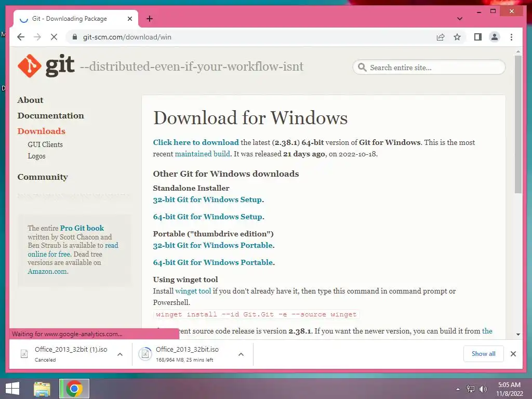This screenshot has width=532, height=399.
Task: Open the About section
Action: click(30, 100)
